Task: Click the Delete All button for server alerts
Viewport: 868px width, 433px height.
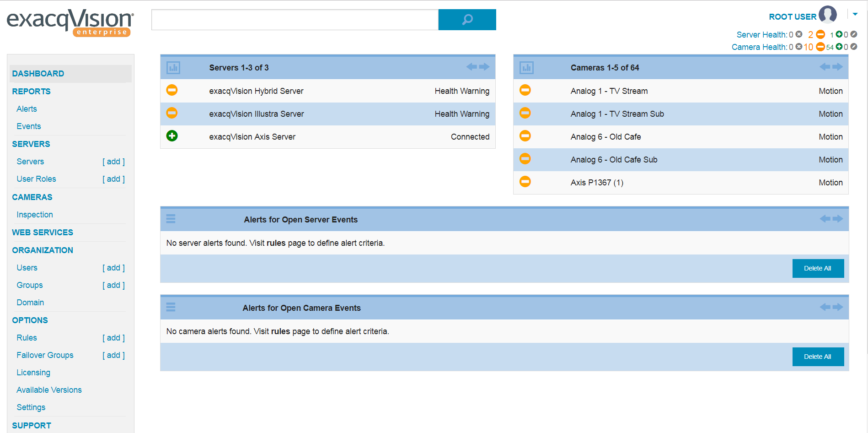Action: pos(818,268)
